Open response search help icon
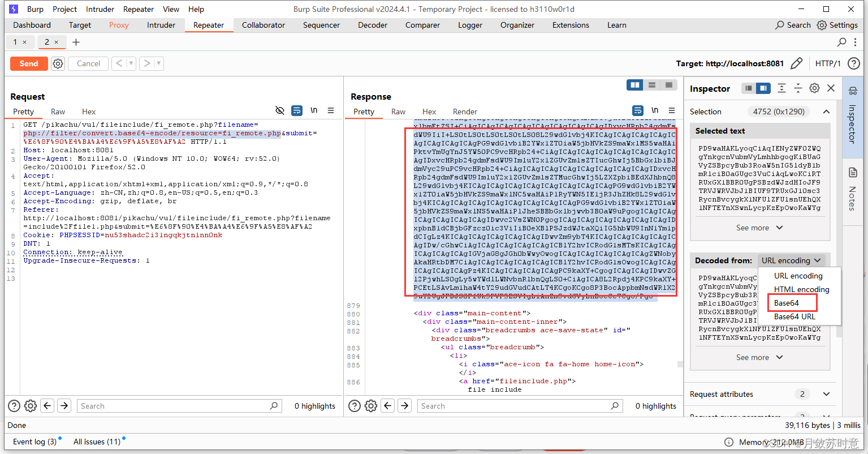Image resolution: width=868 pixels, height=454 pixels. [x=355, y=405]
